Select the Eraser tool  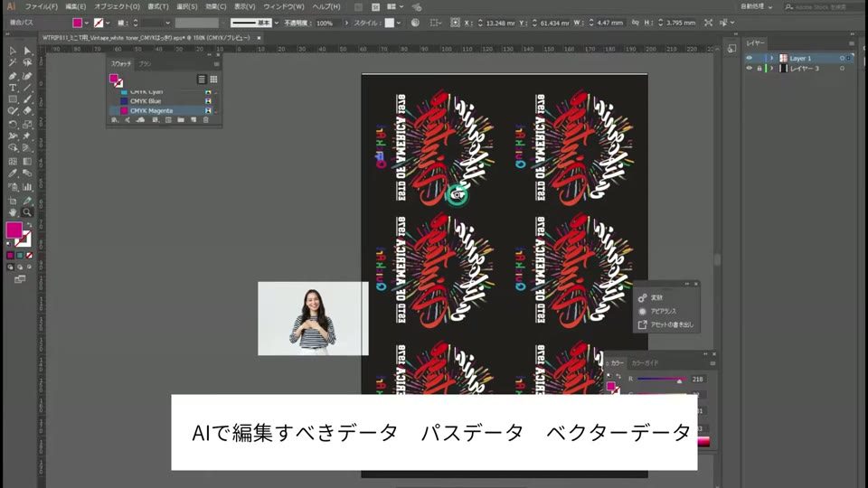[x=27, y=111]
